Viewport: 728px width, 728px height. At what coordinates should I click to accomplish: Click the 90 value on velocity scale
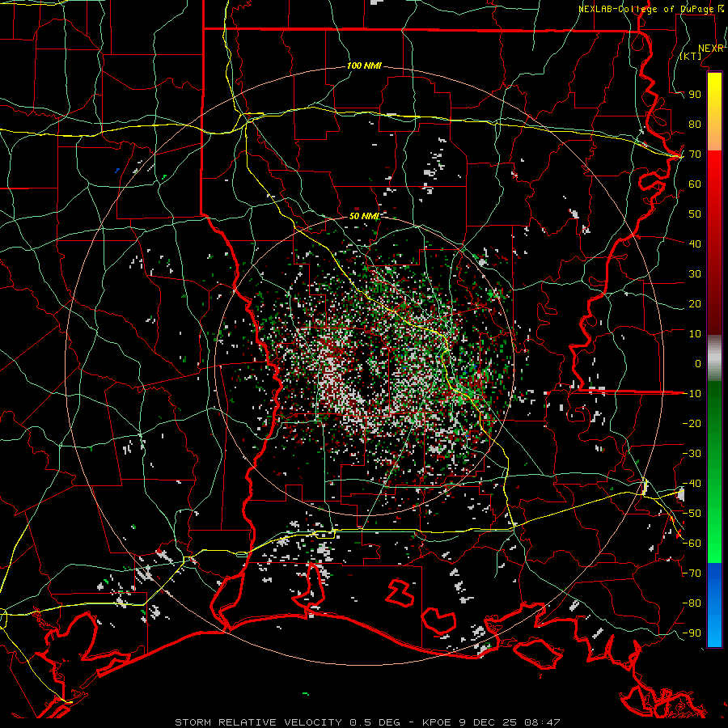(695, 95)
